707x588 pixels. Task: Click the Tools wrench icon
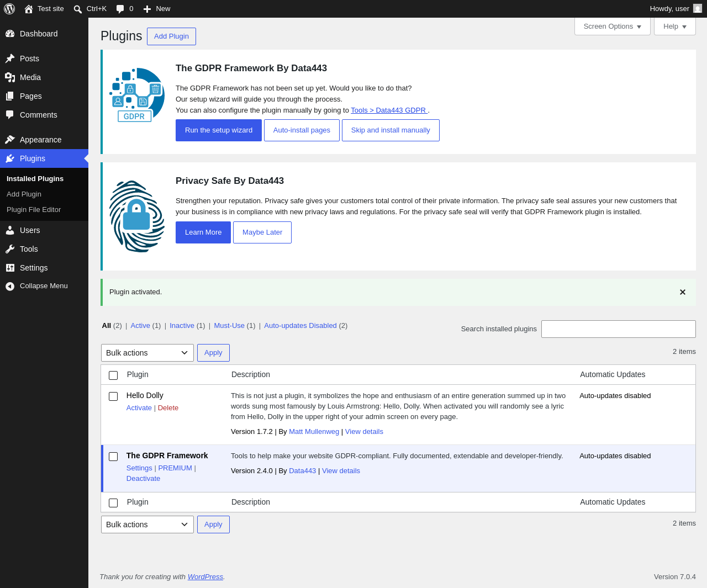coord(10,249)
